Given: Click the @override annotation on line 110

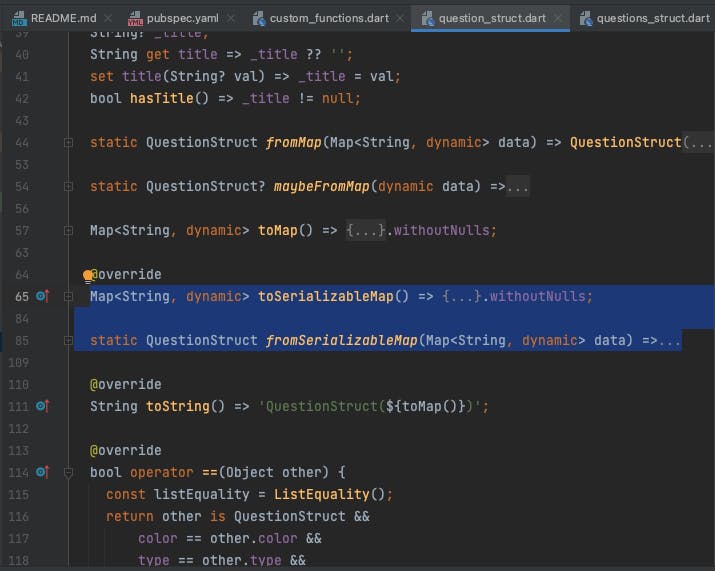Looking at the screenshot, I should [125, 384].
